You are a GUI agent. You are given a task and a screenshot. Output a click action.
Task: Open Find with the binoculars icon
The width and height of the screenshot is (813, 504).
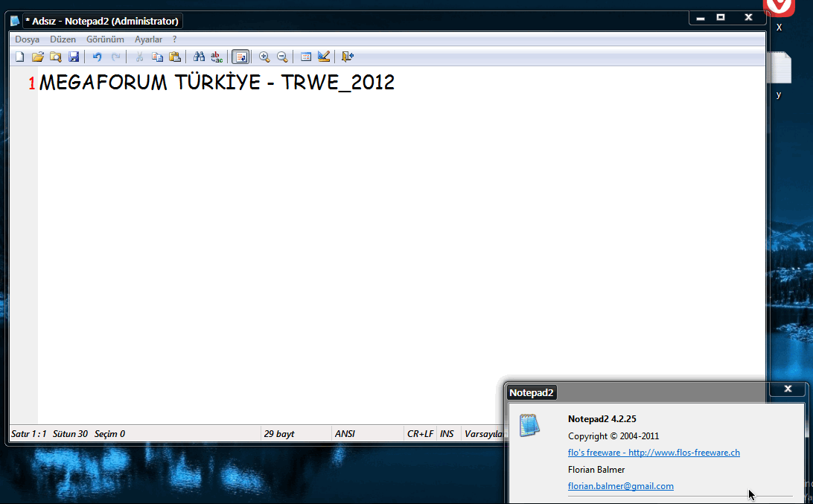(x=199, y=57)
